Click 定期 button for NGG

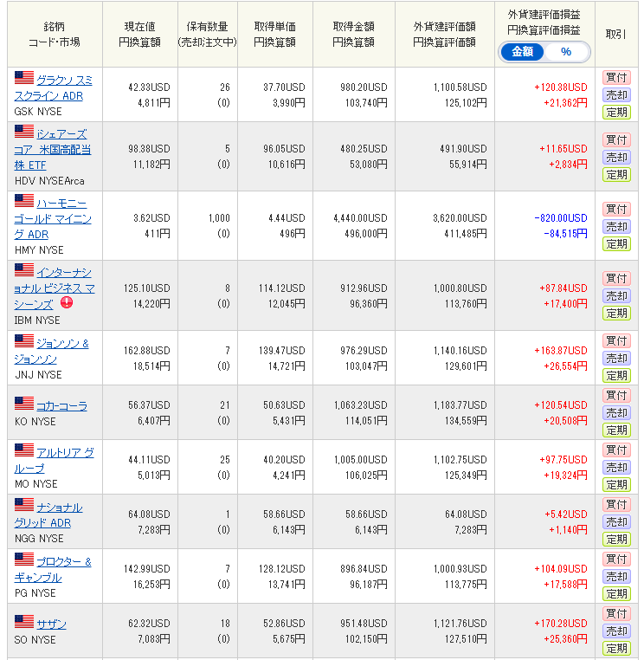click(616, 540)
